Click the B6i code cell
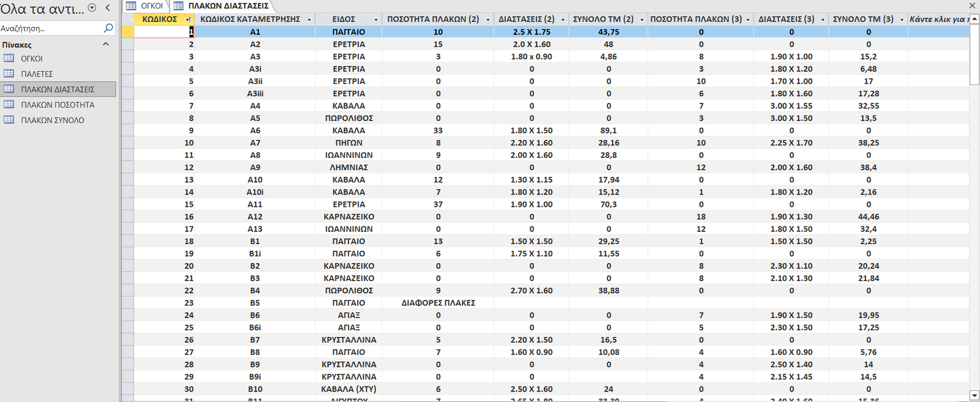 tap(255, 327)
